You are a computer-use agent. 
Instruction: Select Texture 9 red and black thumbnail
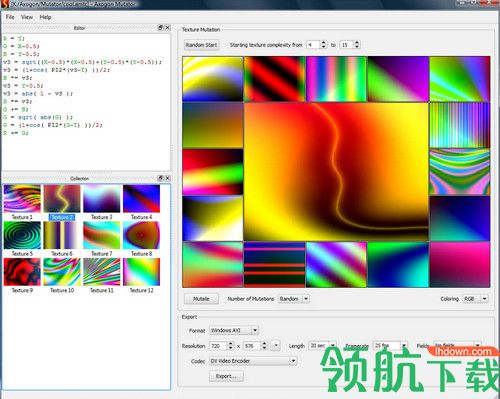(x=22, y=272)
